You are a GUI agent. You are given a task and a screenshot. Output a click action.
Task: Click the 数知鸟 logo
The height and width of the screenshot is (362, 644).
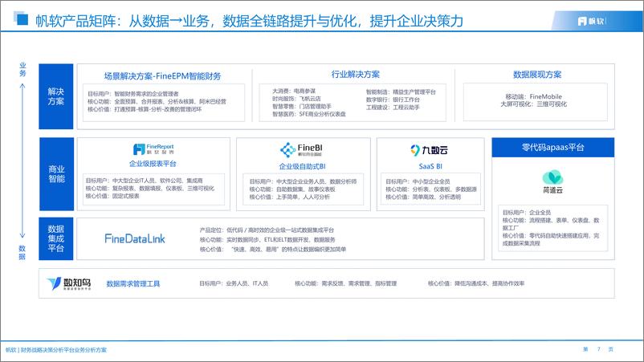(68, 283)
